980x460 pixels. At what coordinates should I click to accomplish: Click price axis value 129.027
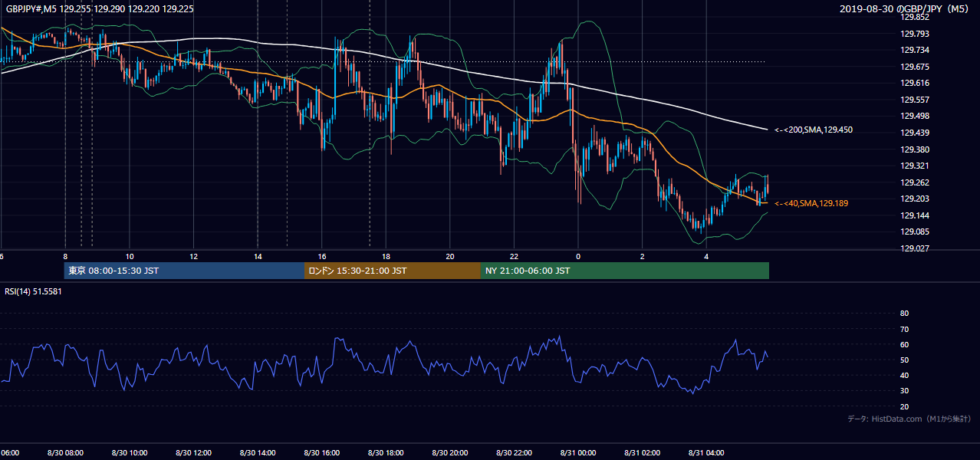pos(915,248)
